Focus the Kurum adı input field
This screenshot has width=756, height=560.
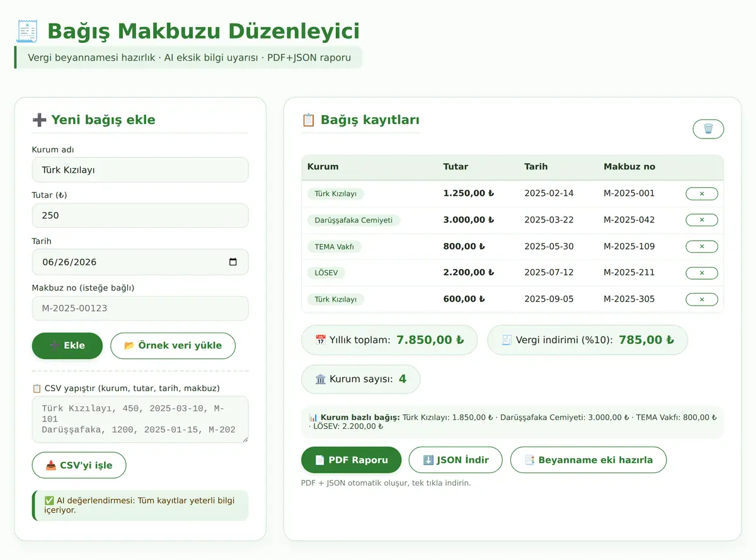click(140, 170)
